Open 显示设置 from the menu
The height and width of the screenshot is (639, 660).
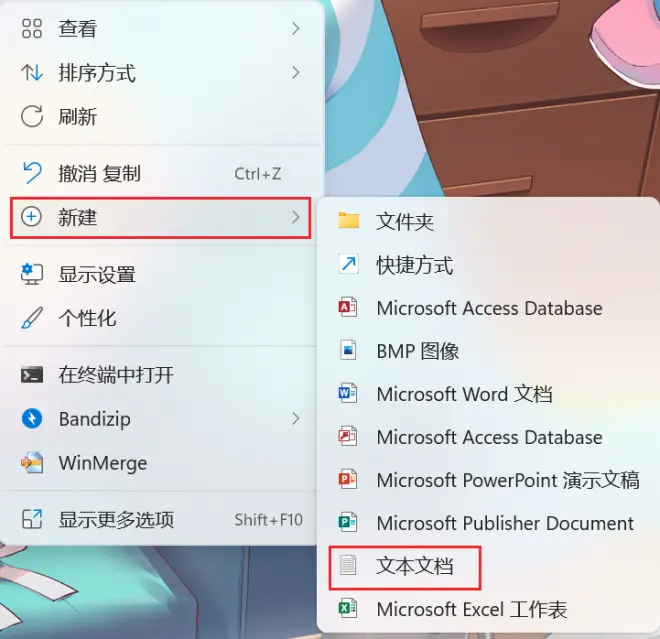pos(160,274)
